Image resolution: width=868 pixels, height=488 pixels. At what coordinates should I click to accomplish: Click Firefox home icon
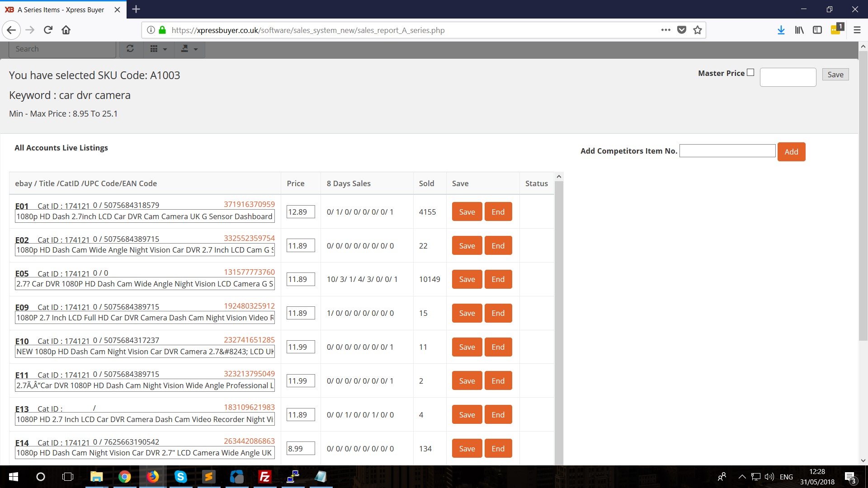[66, 30]
